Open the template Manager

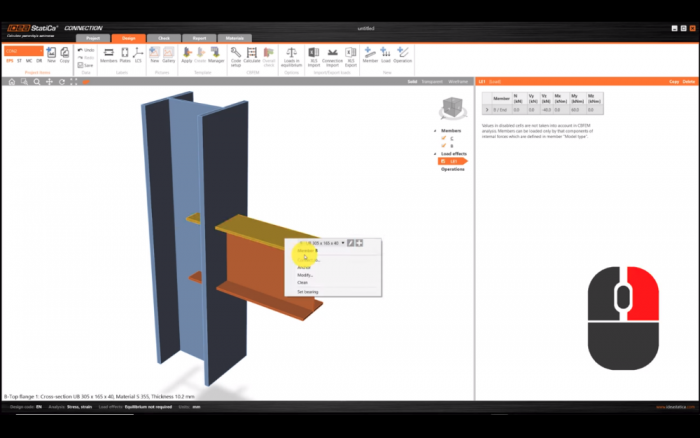click(216, 55)
